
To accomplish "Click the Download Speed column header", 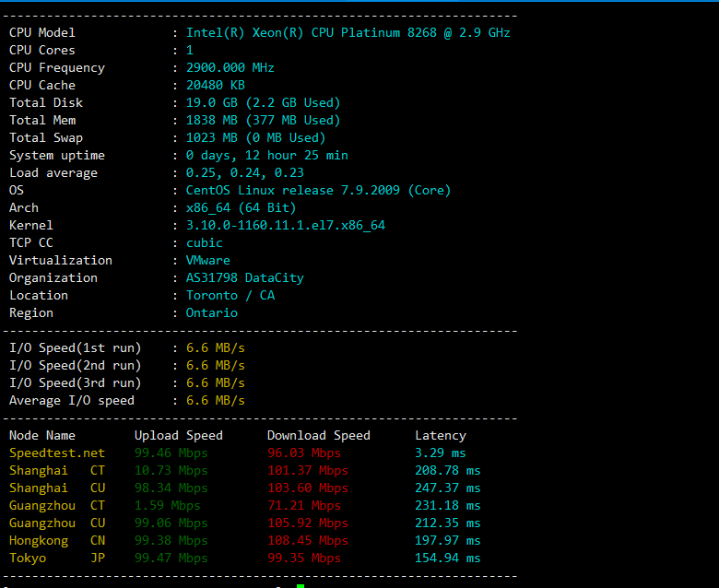I will [x=318, y=435].
